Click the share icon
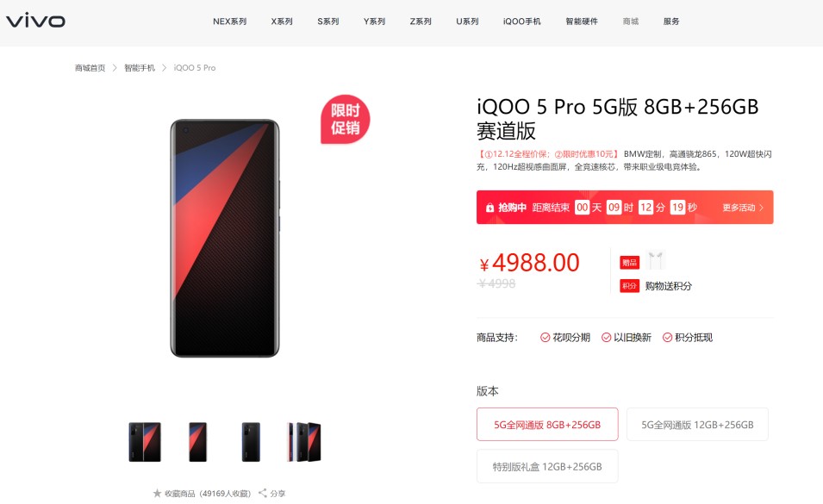The width and height of the screenshot is (823, 504). (263, 493)
